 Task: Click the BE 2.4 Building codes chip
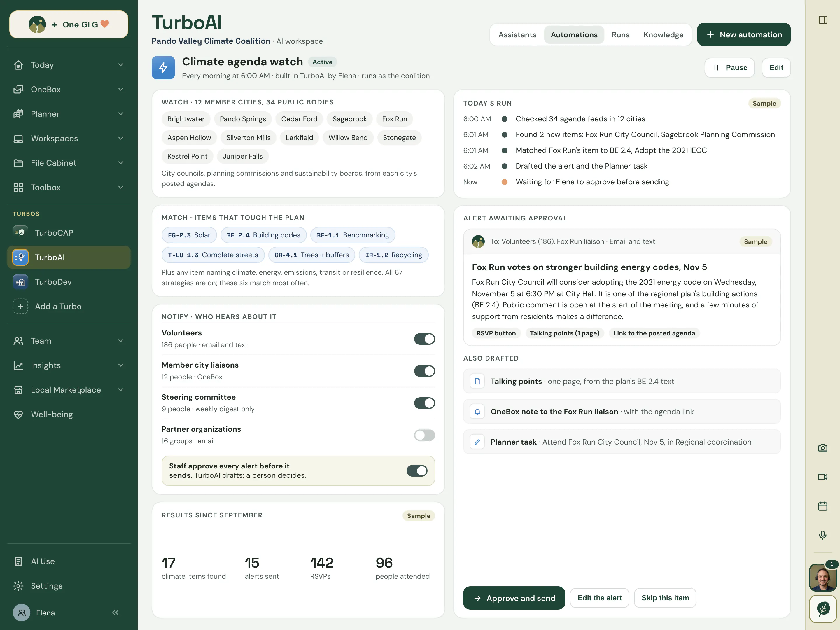264,235
